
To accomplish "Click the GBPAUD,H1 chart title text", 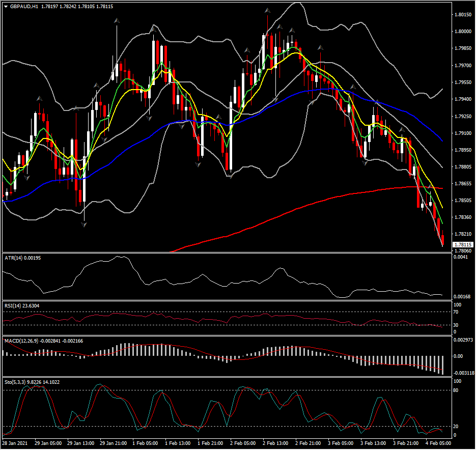I will 24,7.
